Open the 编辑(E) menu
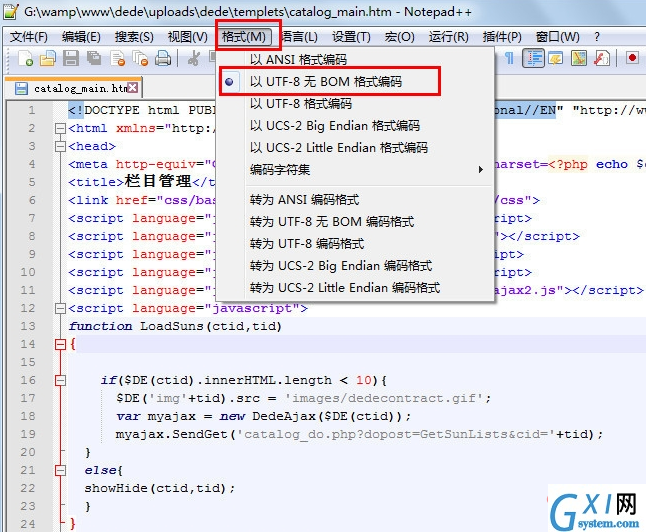646x532 pixels. [81, 37]
